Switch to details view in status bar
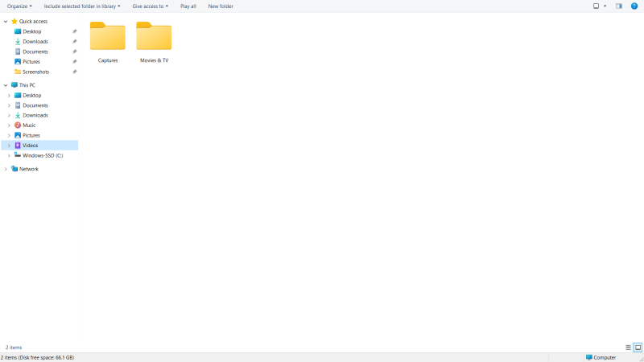 coord(628,348)
